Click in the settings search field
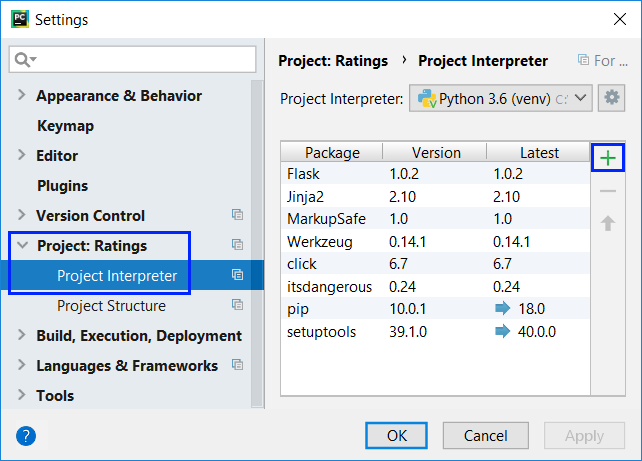The height and width of the screenshot is (461, 642). pos(140,59)
